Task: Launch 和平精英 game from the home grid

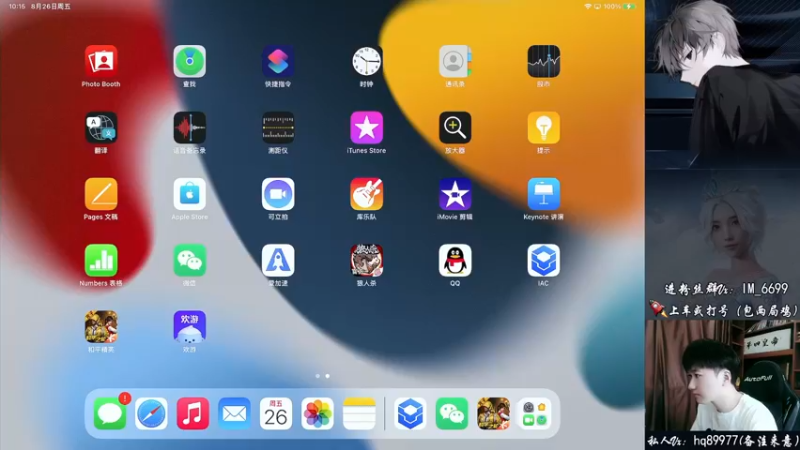Action: click(101, 327)
